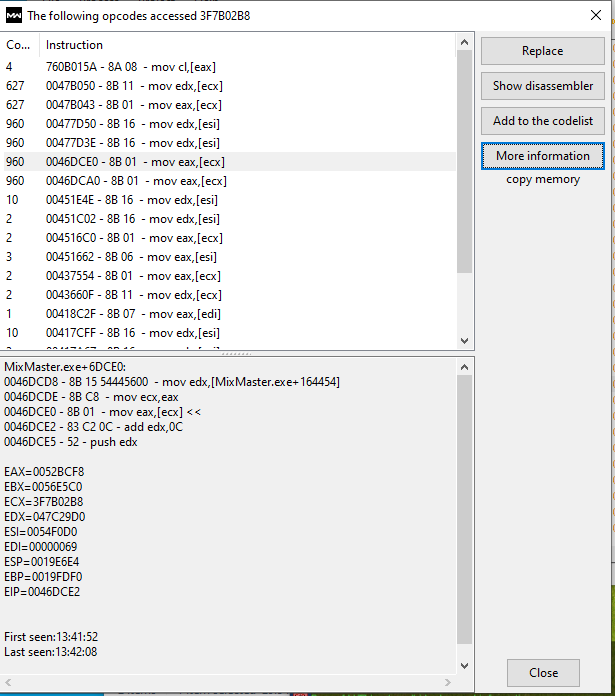
Task: Click the EDX=047C29D0 register value
Action: tap(45, 517)
